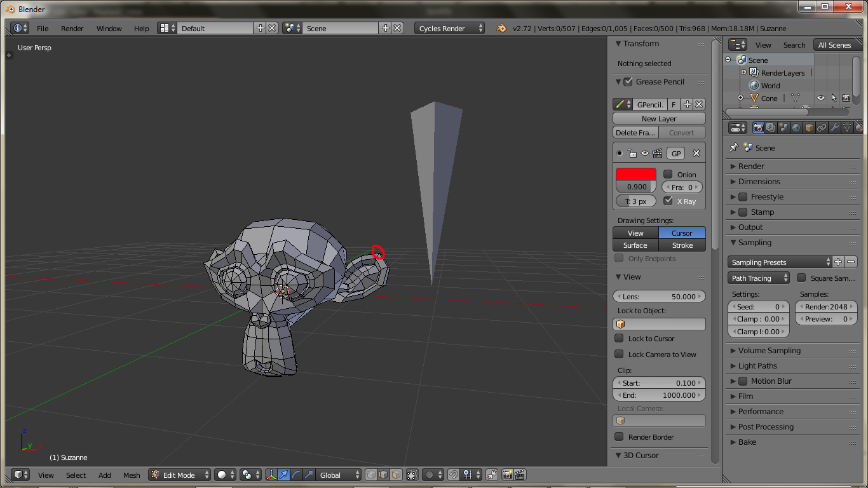
Task: Switch to vertex select mode
Action: tap(371, 475)
